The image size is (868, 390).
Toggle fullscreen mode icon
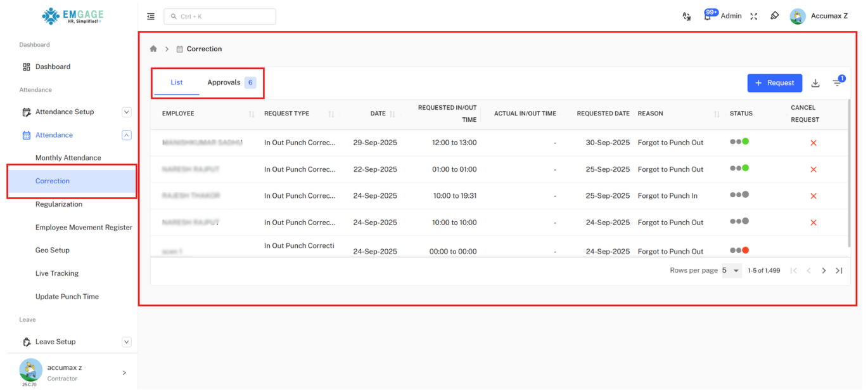coord(754,16)
